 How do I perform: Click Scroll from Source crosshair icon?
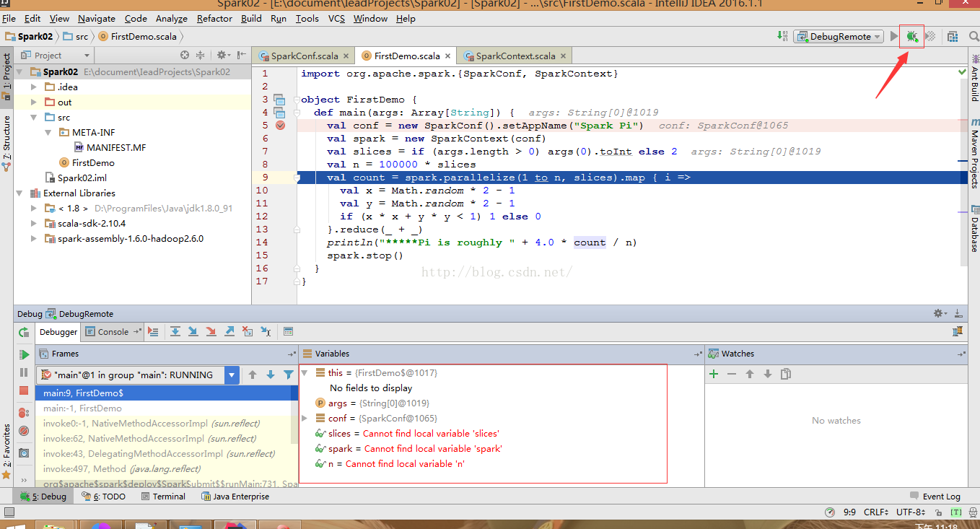(x=185, y=55)
